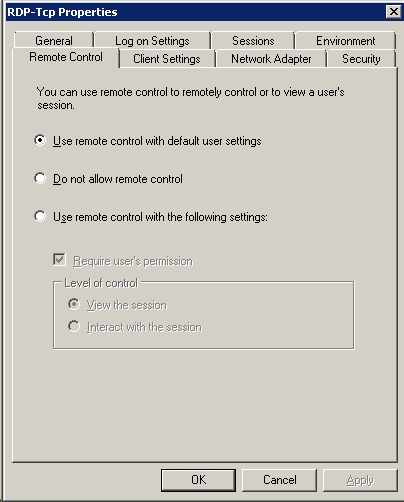The image size is (404, 502).
Task: Switch to the General tab
Action: click(x=54, y=41)
